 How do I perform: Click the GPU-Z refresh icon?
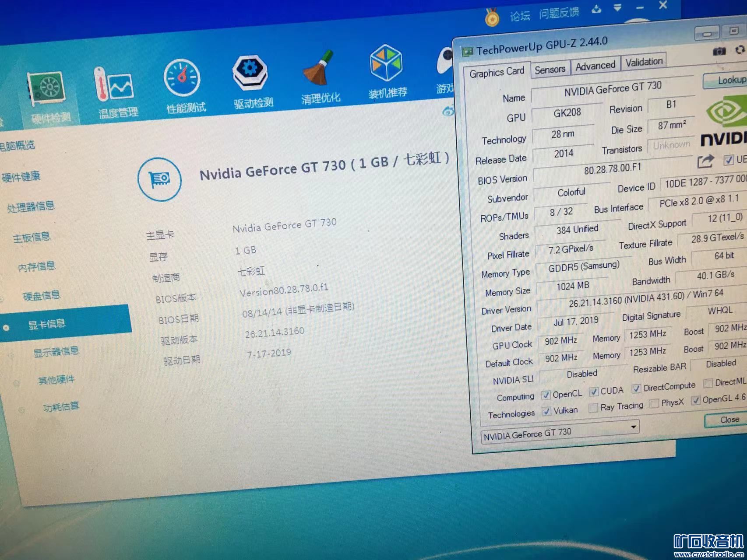[x=740, y=50]
